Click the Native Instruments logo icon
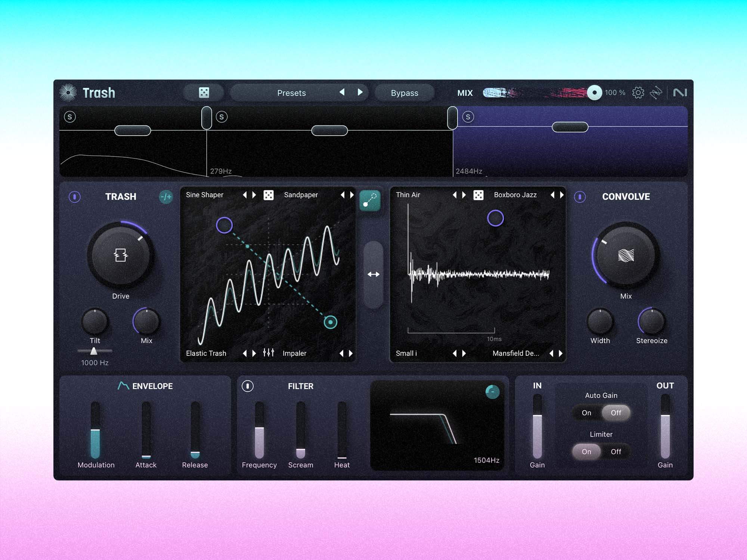Image resolution: width=747 pixels, height=560 pixels. [680, 93]
